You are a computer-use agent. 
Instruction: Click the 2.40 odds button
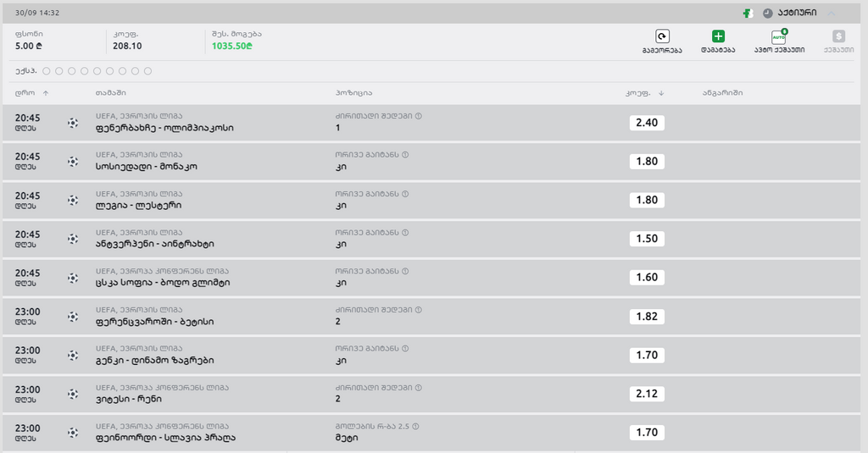click(x=647, y=123)
